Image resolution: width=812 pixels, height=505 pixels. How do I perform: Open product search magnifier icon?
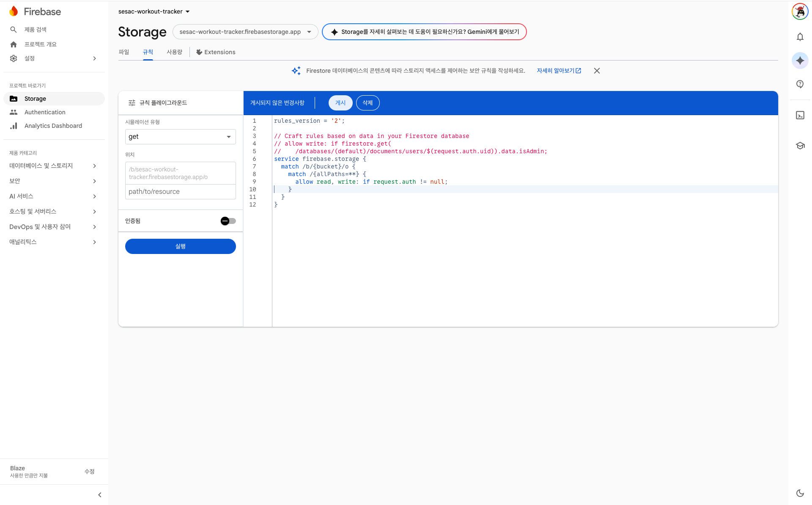(14, 30)
